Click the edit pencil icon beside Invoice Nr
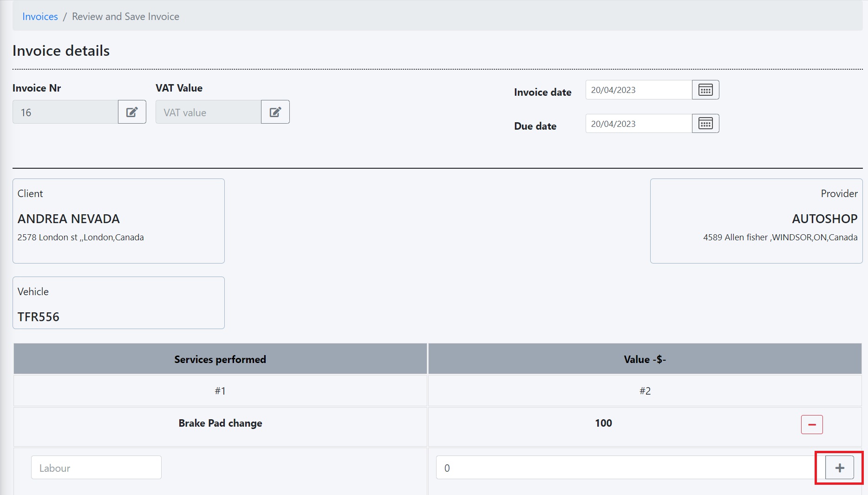The image size is (868, 495). tap(131, 112)
